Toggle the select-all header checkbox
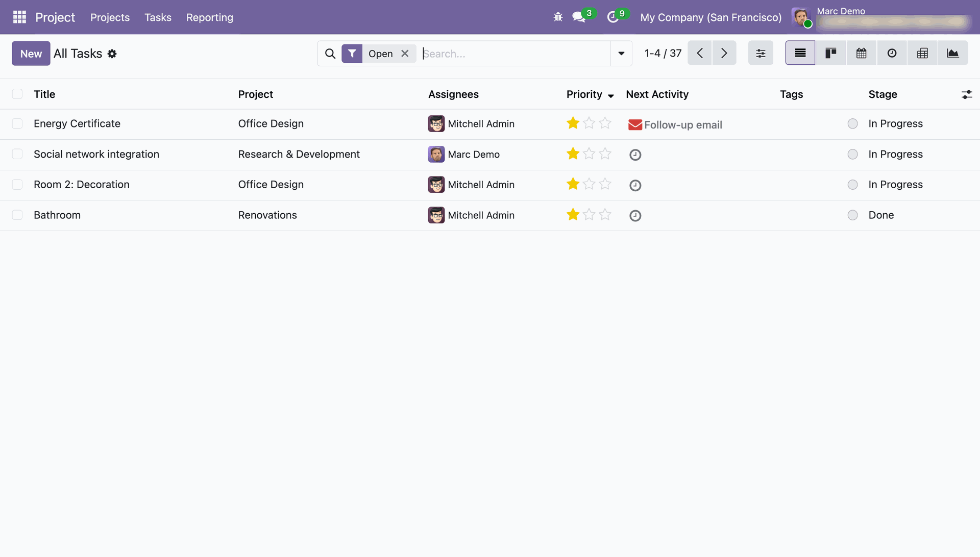980x557 pixels. click(x=17, y=94)
